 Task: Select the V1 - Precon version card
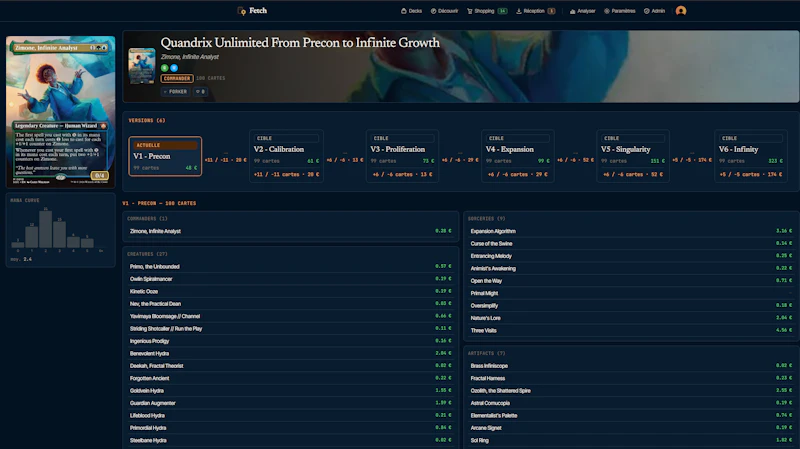(165, 156)
